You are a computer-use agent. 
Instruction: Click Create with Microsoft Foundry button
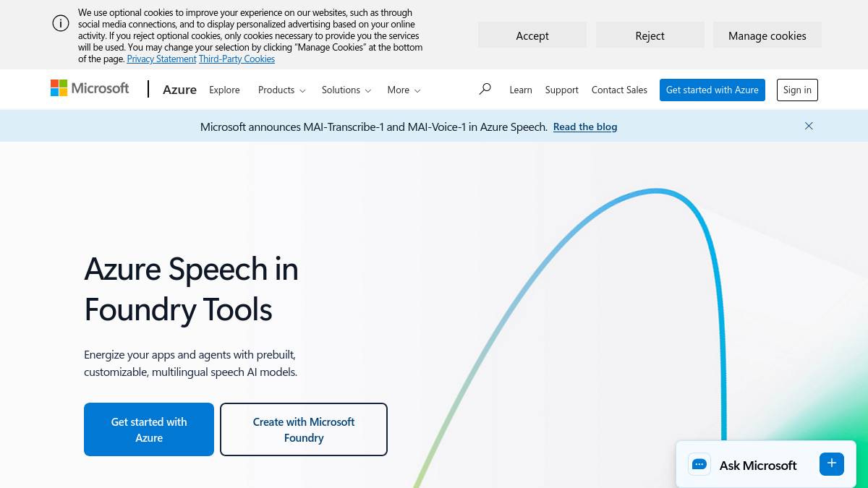[x=304, y=429]
